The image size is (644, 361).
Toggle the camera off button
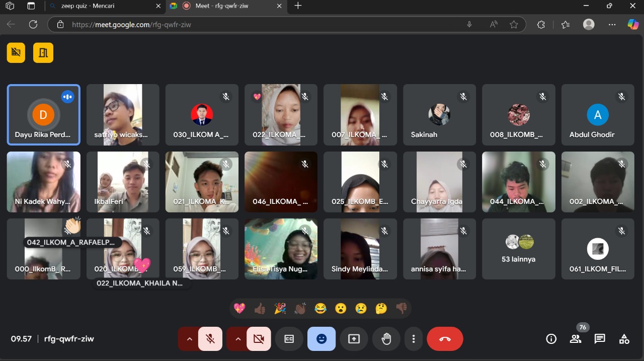259,339
